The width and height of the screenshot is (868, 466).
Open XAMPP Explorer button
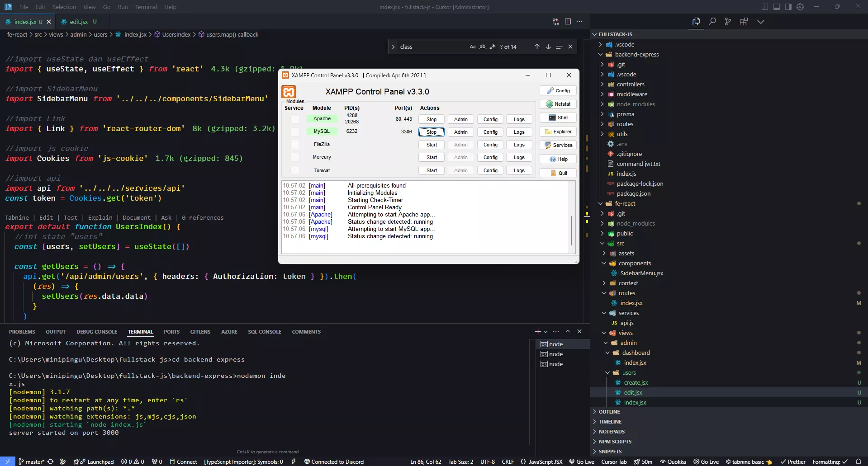[558, 132]
